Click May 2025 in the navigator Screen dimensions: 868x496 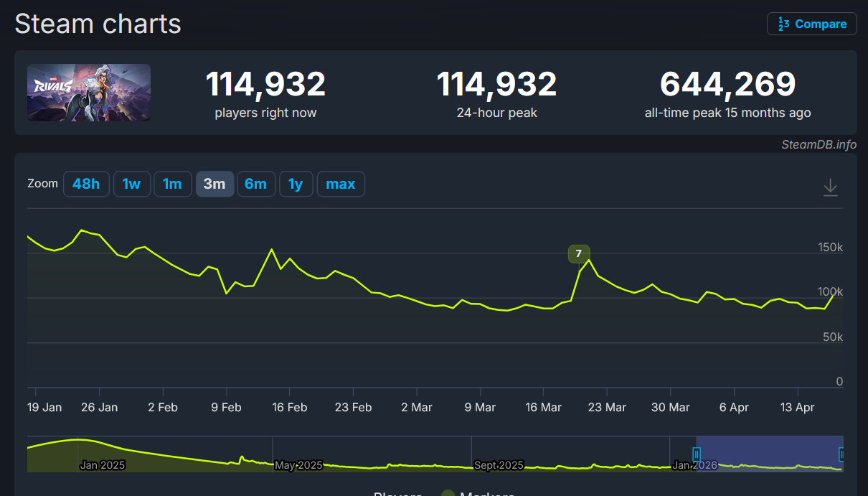(299, 465)
